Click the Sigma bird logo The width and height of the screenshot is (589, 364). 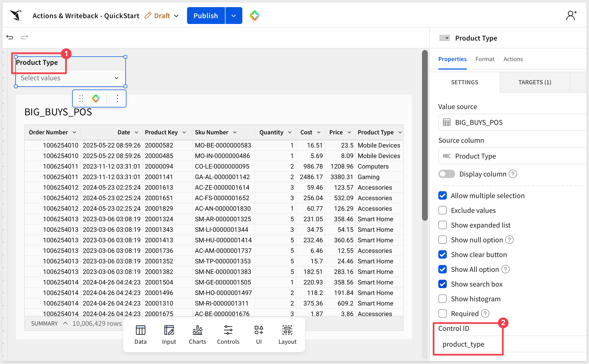click(x=16, y=15)
